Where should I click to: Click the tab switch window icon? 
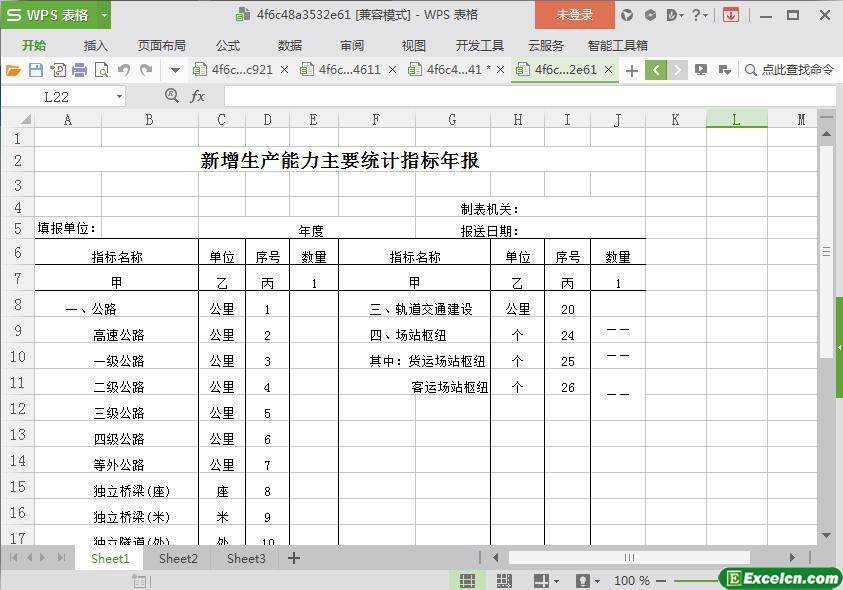(724, 70)
